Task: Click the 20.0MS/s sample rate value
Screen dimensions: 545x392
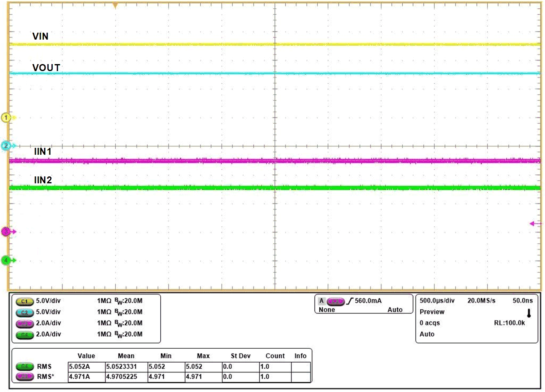Action: (x=481, y=301)
